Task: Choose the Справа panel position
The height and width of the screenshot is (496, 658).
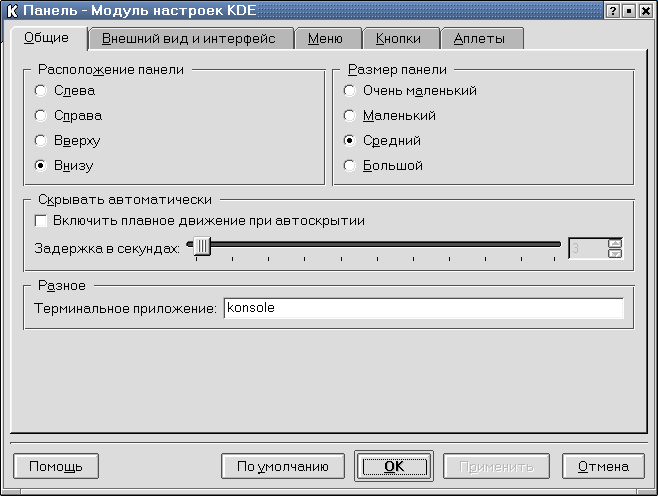Action: [40, 116]
